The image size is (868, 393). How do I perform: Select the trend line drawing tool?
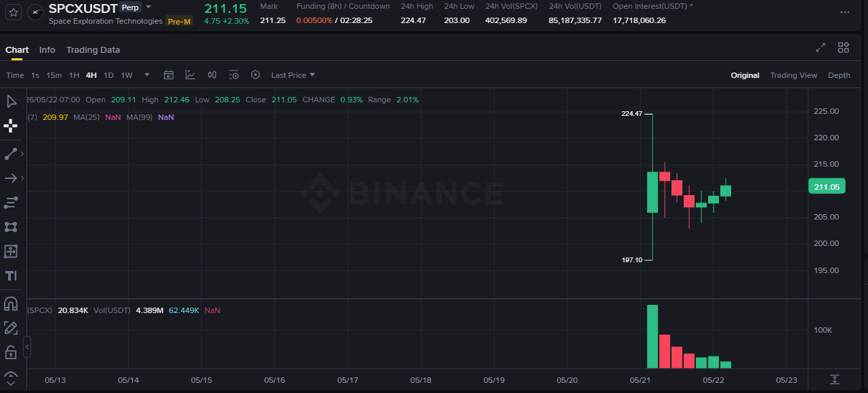(x=11, y=154)
